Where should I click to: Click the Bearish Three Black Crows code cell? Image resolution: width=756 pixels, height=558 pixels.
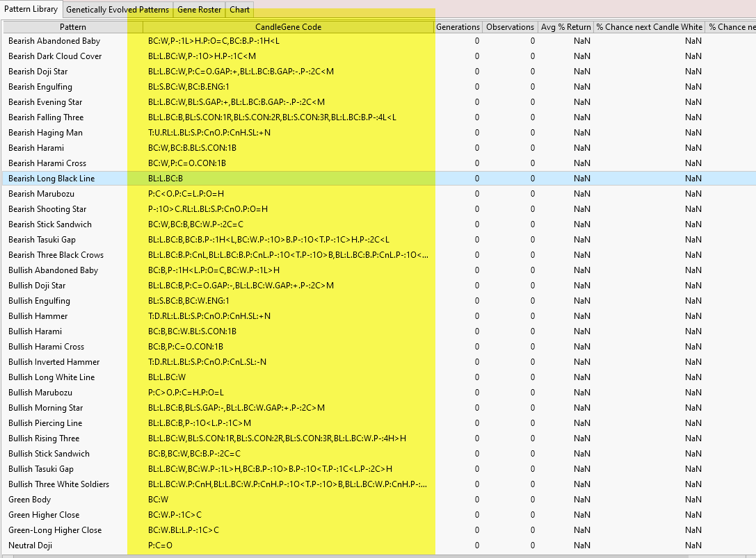(x=288, y=255)
